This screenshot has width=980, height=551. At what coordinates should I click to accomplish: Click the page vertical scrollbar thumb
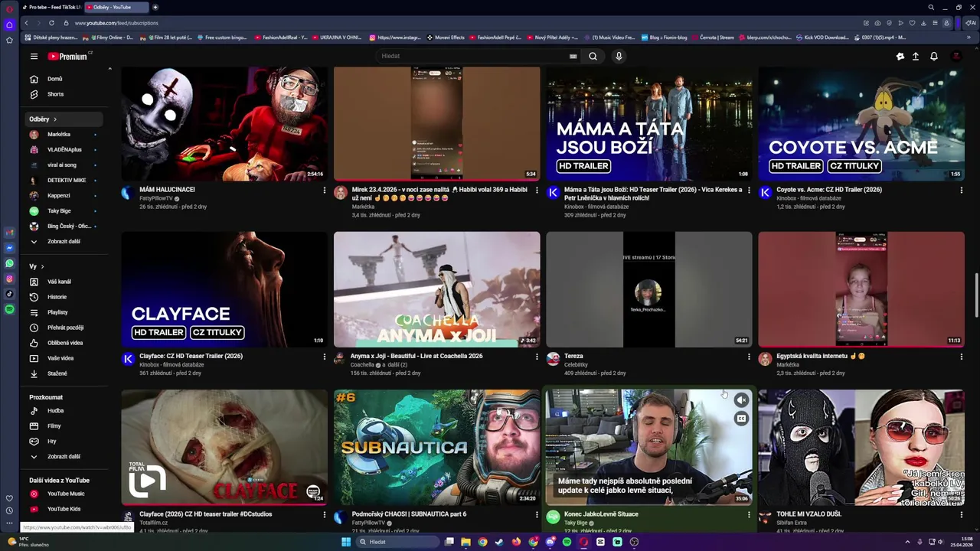[x=976, y=295]
